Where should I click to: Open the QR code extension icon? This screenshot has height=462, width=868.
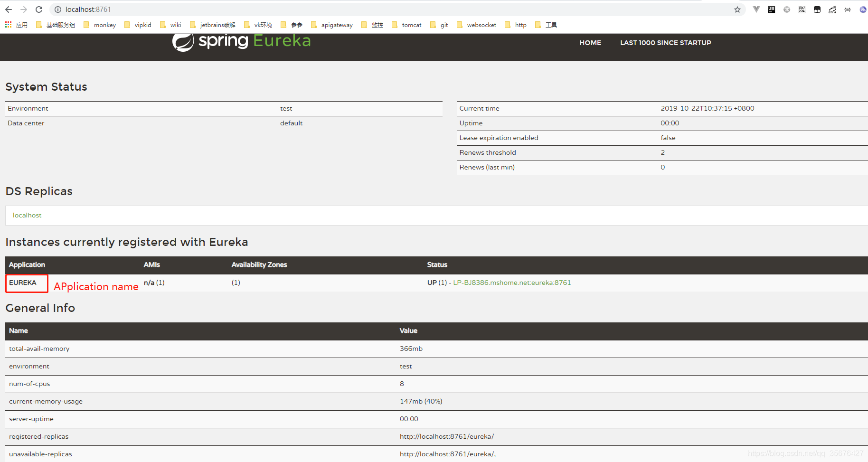802,9
